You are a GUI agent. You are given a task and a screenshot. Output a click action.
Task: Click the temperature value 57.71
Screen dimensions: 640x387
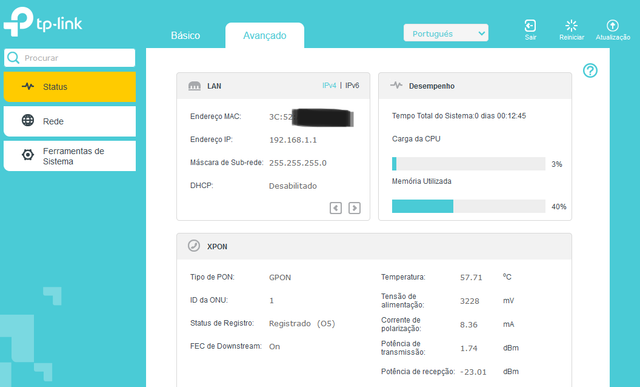[471, 278]
